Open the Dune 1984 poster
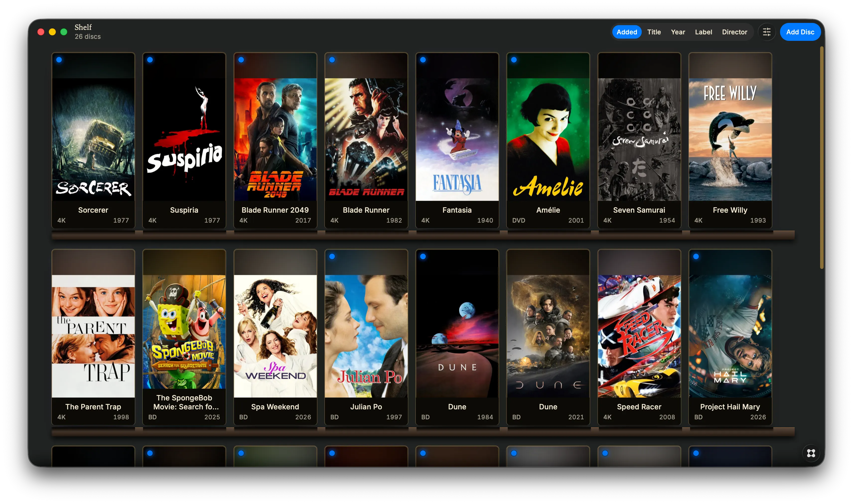Screen dimensions: 853x504 457,336
